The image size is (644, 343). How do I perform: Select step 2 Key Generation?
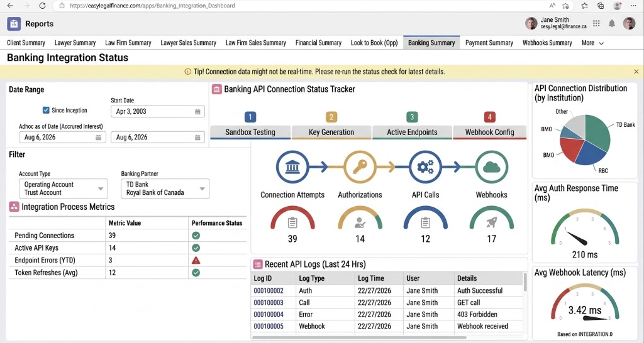[331, 132]
